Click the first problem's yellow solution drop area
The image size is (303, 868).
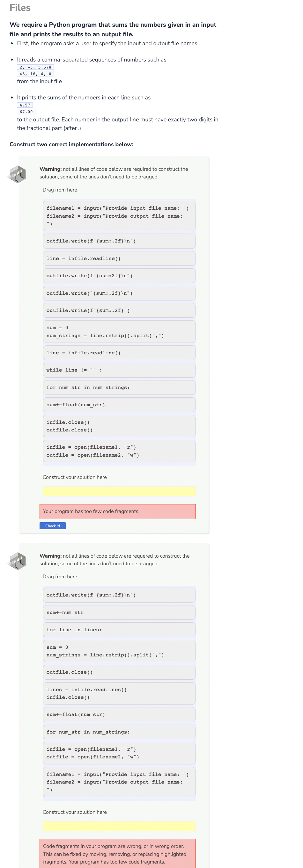tap(119, 491)
